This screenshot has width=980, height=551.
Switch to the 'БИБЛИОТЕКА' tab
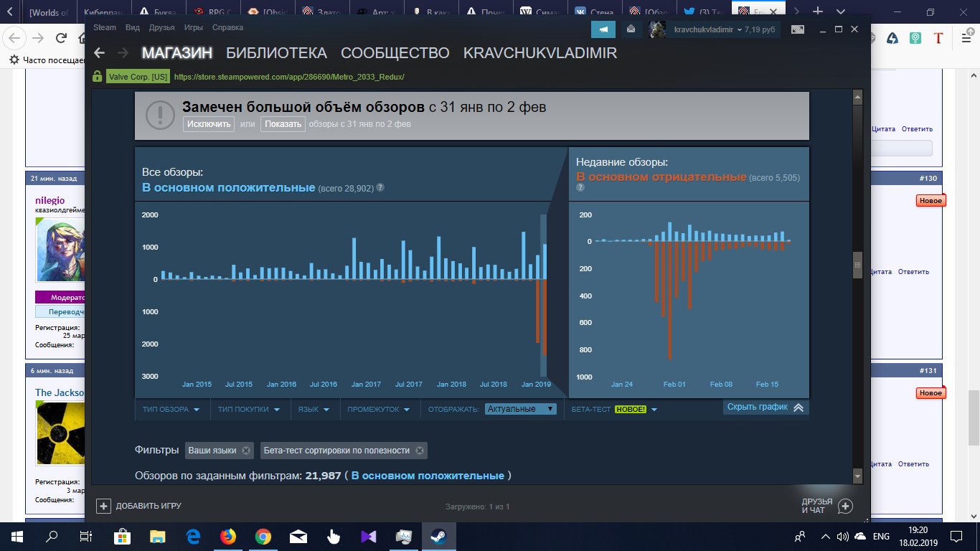point(276,53)
